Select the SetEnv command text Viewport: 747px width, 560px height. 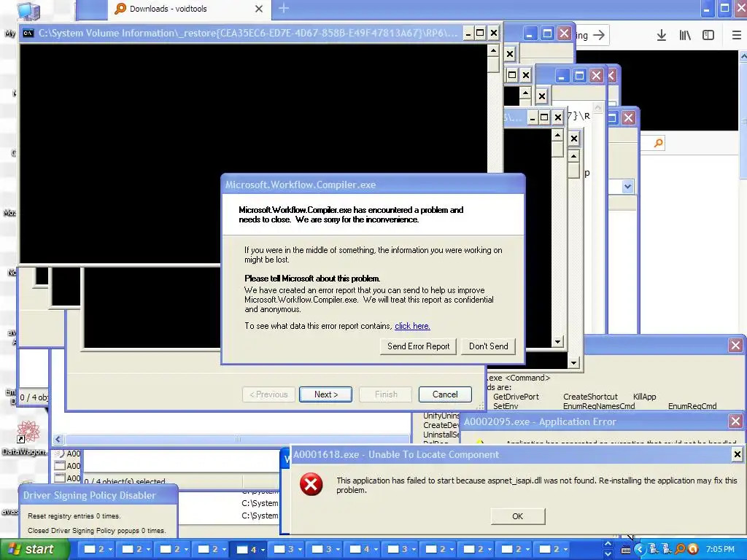coord(506,406)
